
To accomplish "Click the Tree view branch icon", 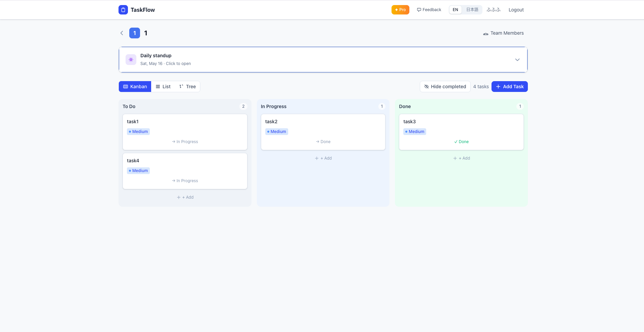I will (181, 87).
